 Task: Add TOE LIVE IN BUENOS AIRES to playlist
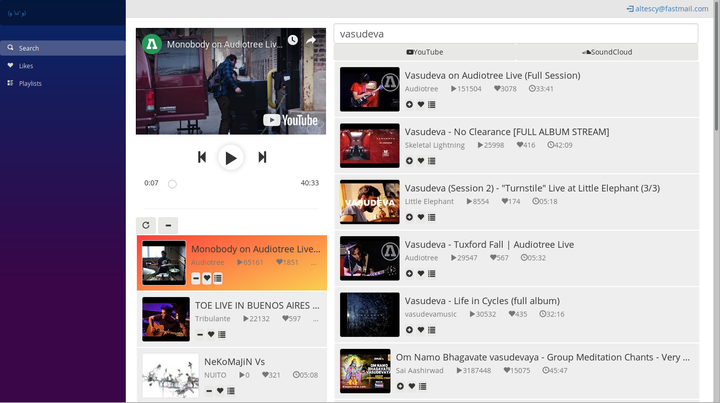tap(222, 335)
